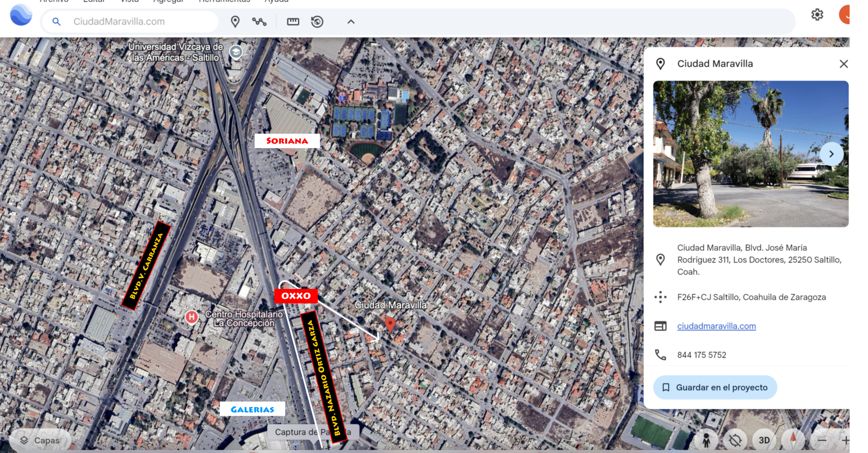Viewport: 868px width, 453px height.
Task: Open the Capas layers panel
Action: coord(40,440)
